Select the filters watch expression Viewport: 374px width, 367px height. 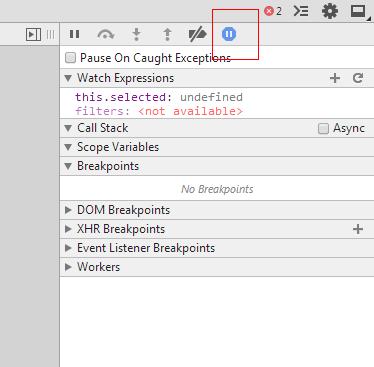159,111
